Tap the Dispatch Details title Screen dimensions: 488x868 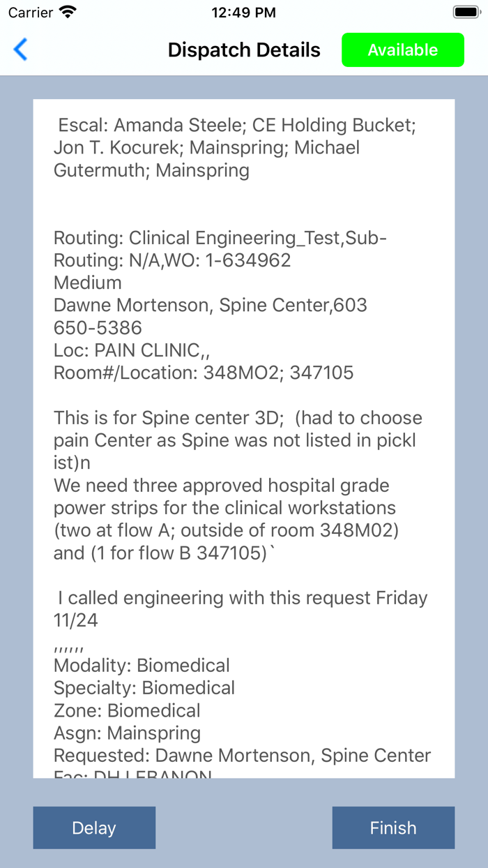click(244, 50)
